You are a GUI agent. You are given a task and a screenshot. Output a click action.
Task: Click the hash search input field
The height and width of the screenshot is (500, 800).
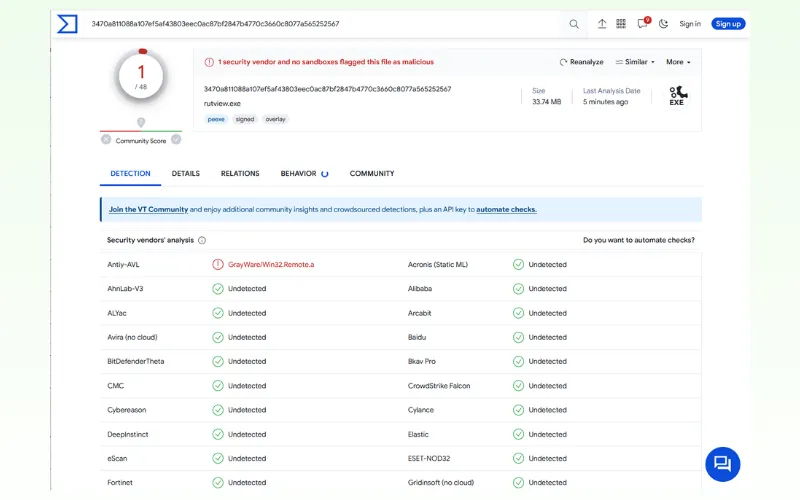(324, 24)
